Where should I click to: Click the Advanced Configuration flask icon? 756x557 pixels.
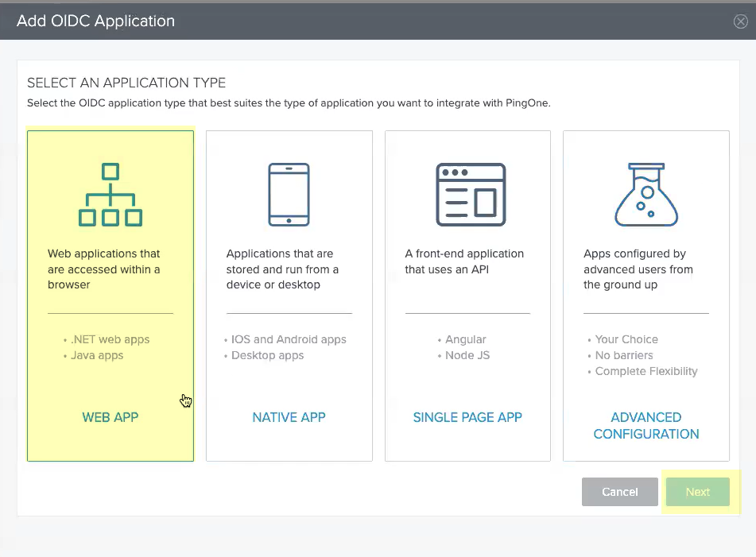[646, 195]
